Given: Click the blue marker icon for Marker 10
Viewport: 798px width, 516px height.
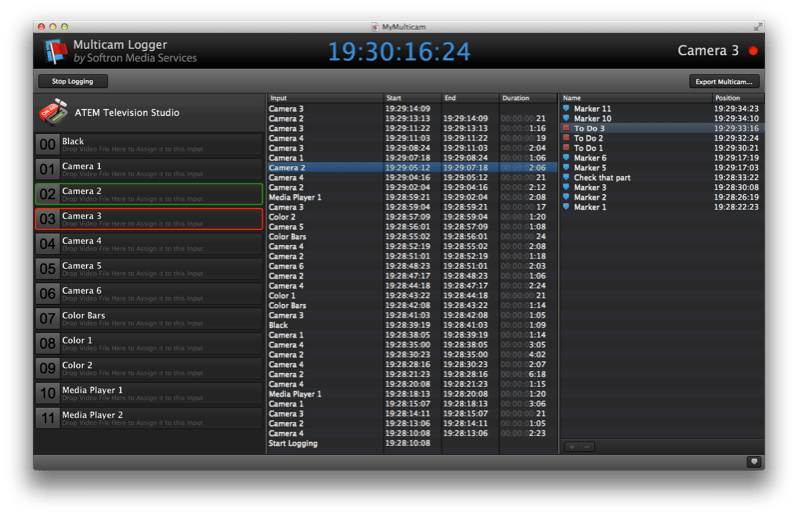Looking at the screenshot, I should click(x=566, y=119).
